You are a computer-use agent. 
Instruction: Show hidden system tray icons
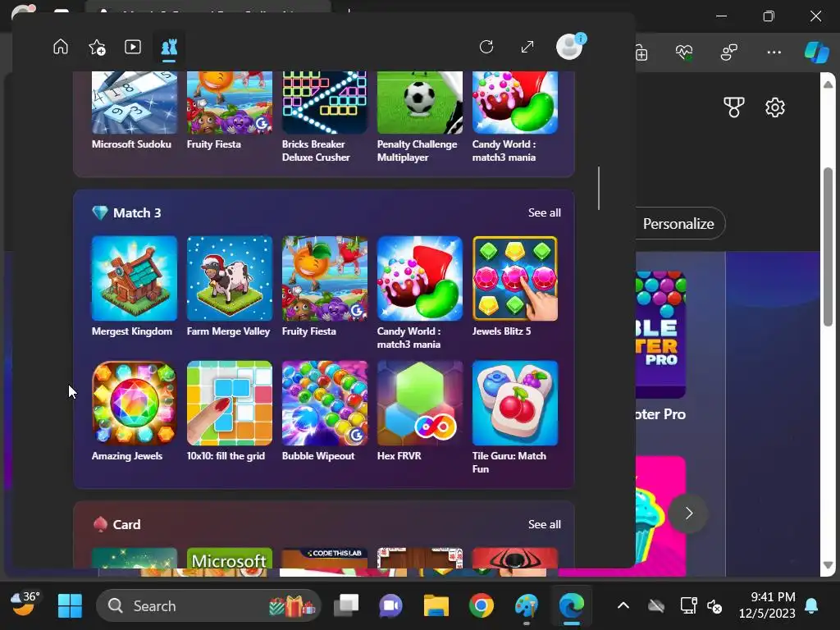(623, 606)
